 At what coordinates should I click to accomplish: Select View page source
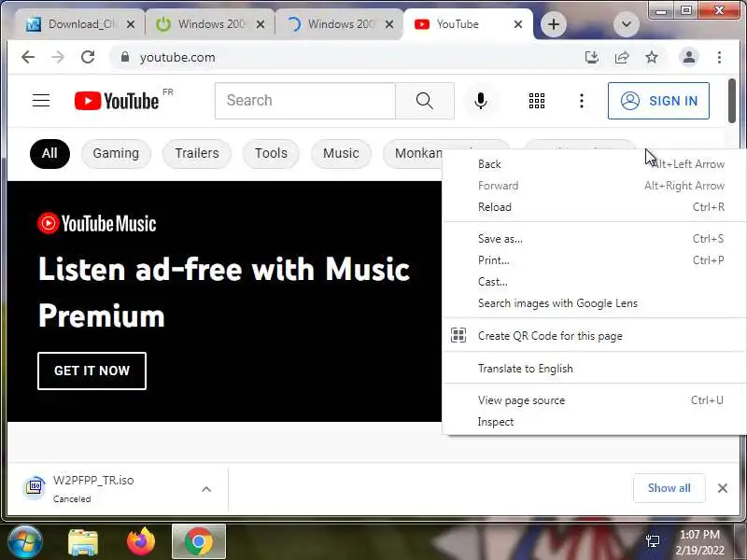594,400
